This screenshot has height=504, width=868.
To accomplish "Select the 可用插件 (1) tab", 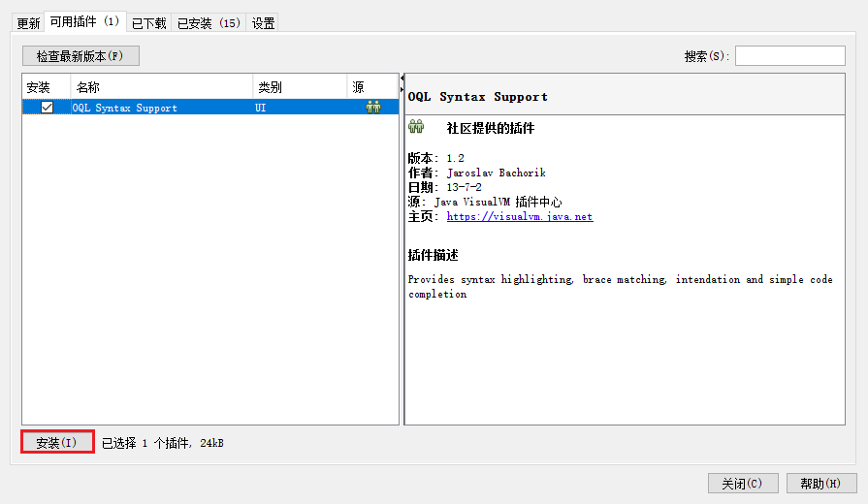I will pyautogui.click(x=85, y=21).
